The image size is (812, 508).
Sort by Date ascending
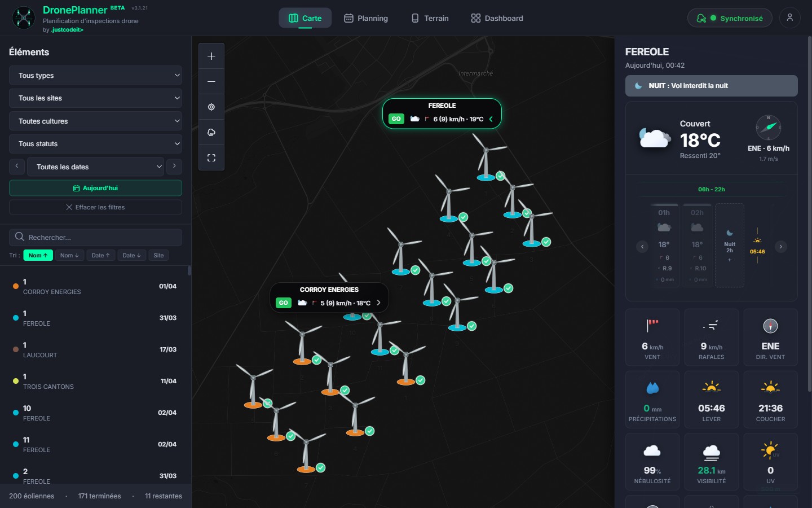101,255
